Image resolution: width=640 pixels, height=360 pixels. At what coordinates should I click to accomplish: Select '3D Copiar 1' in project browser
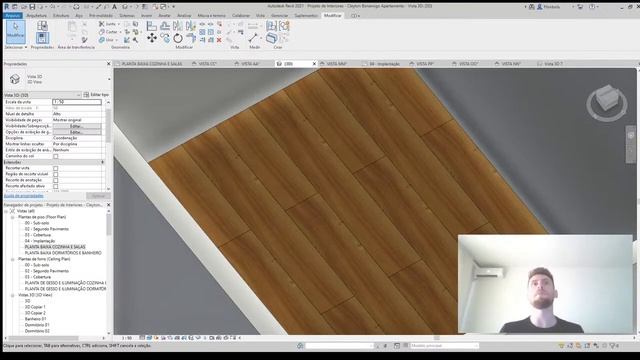click(35, 307)
